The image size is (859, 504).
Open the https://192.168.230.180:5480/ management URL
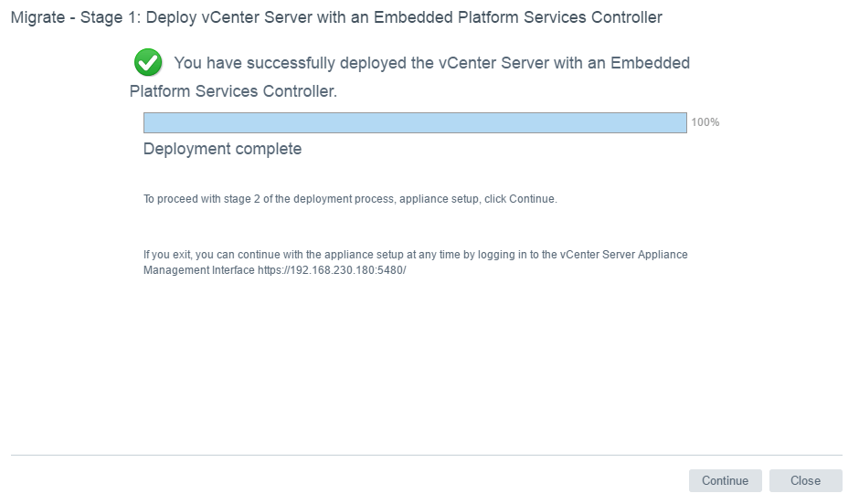coord(332,271)
